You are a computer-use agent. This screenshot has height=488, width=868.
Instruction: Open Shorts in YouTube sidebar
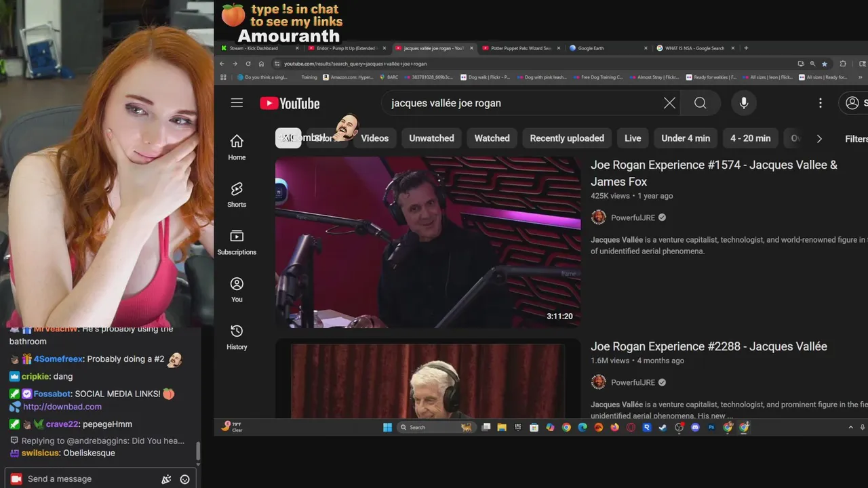click(x=237, y=195)
